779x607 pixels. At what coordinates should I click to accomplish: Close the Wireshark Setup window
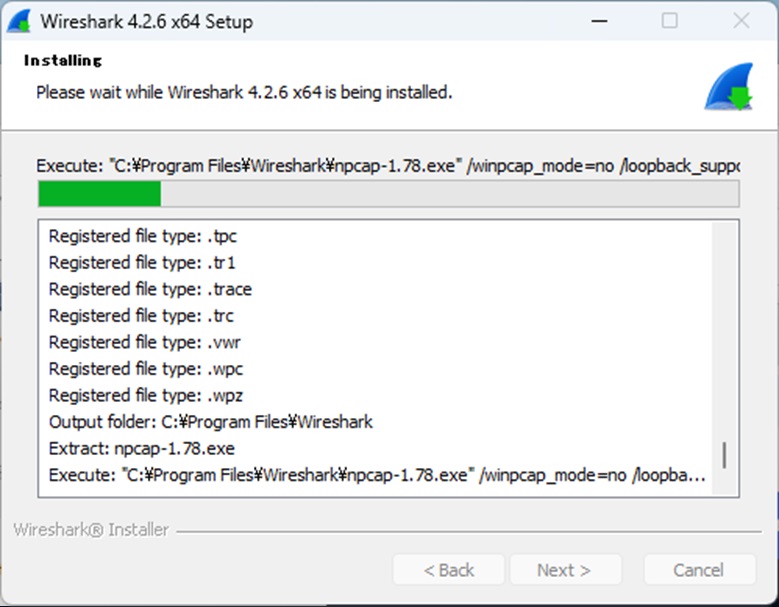tap(741, 21)
